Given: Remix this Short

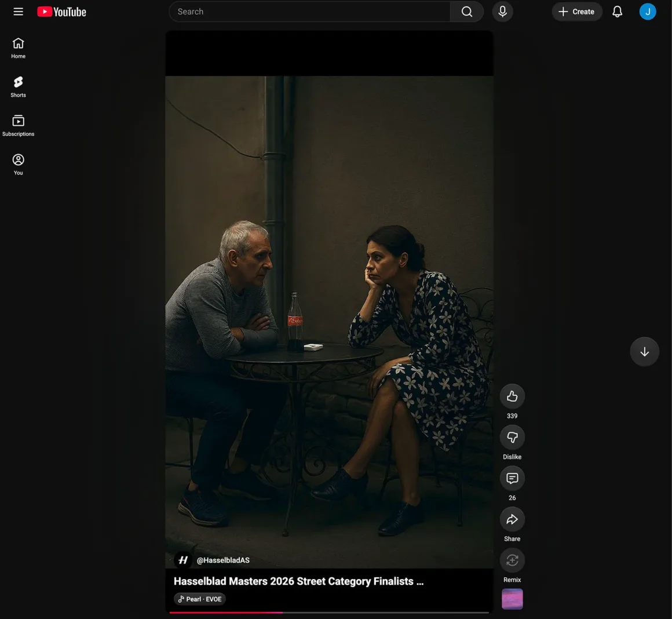Looking at the screenshot, I should pos(512,560).
